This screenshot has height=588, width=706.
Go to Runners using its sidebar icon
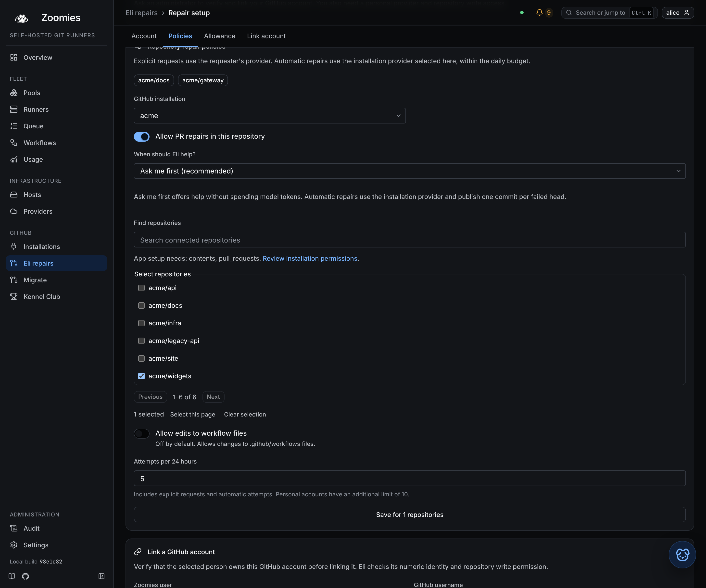[x=14, y=110]
